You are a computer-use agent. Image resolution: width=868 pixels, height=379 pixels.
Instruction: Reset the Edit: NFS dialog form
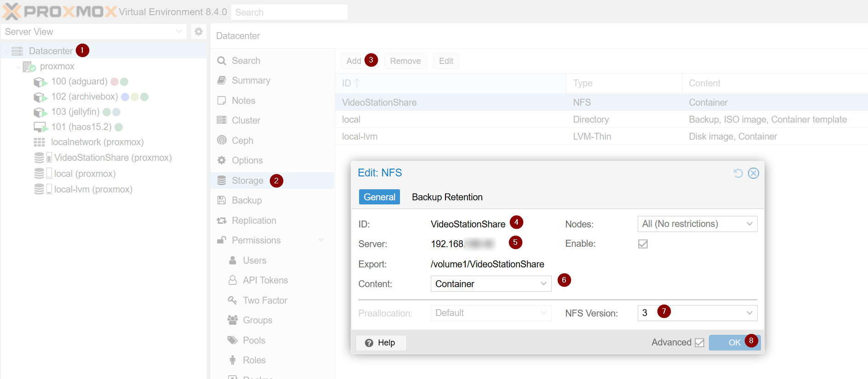(x=738, y=173)
